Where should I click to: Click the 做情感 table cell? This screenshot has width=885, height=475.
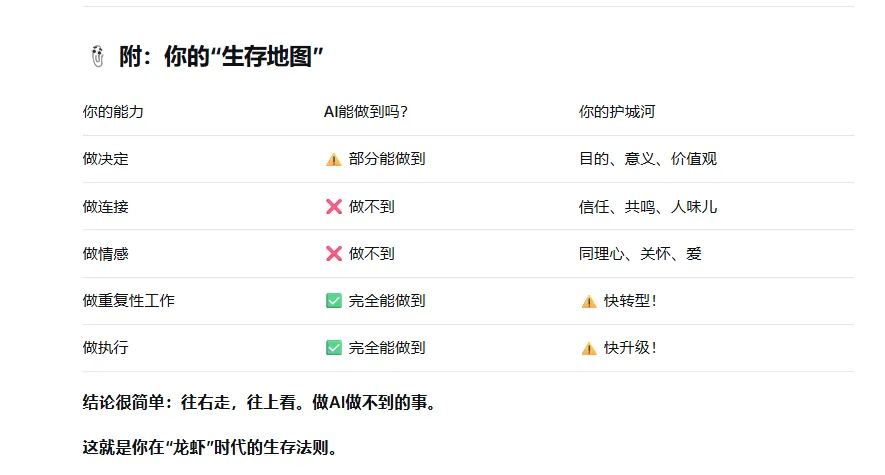coord(105,253)
